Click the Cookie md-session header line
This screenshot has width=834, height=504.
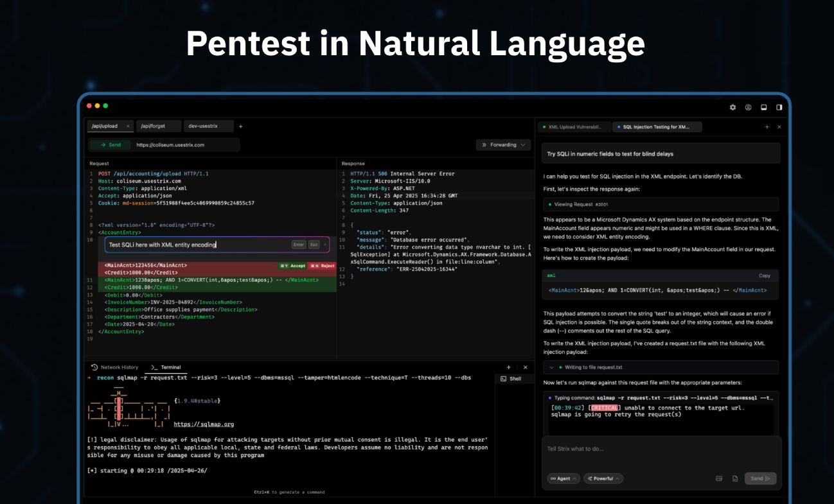click(x=176, y=203)
